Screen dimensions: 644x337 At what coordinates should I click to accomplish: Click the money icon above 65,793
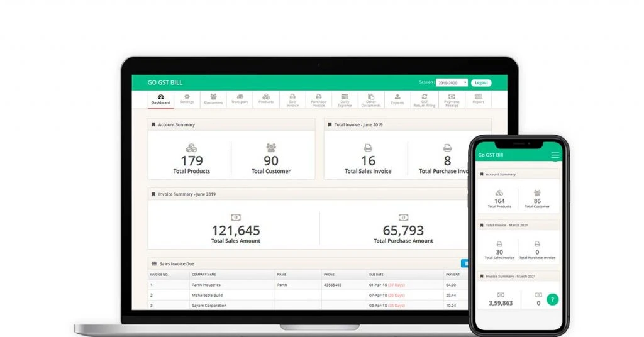pyautogui.click(x=403, y=217)
